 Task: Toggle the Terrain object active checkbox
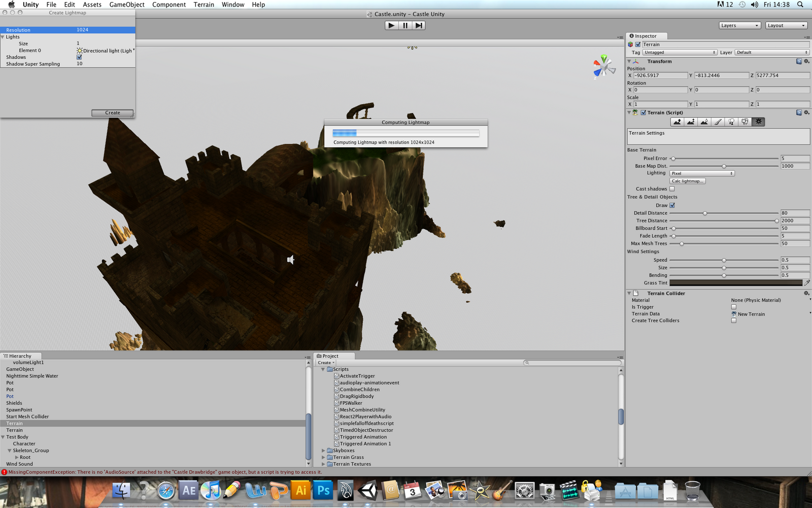[638, 45]
